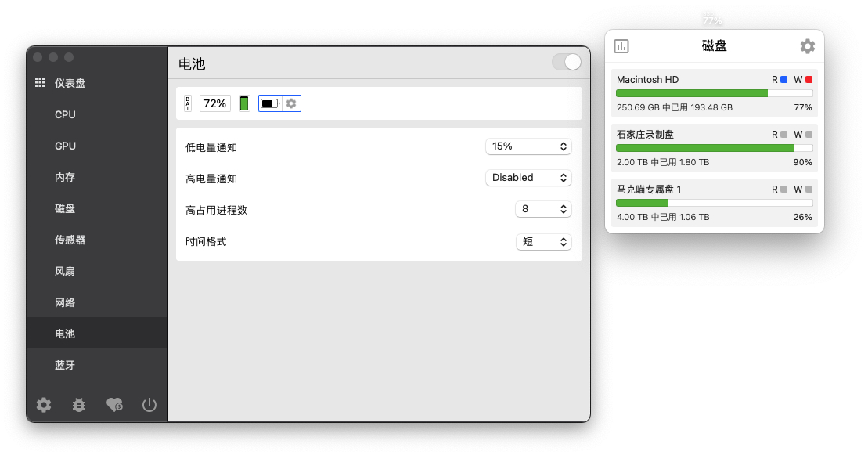This screenshot has width=868, height=455.
Task: Open the disk popup settings gear
Action: tap(807, 46)
